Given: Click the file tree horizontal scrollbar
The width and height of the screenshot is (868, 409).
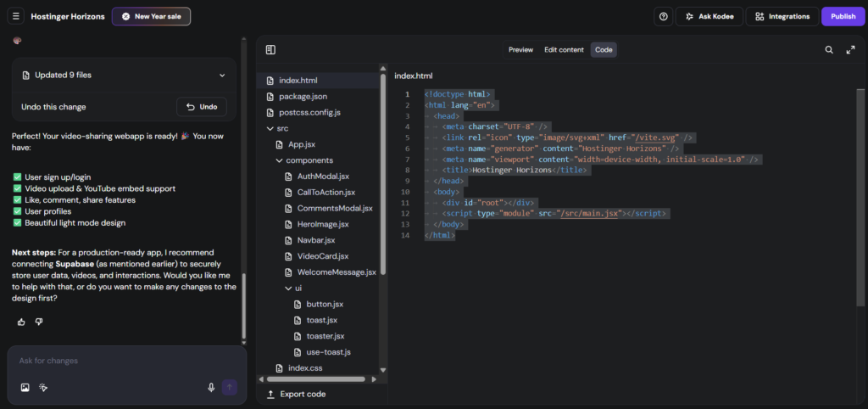Looking at the screenshot, I should 315,379.
